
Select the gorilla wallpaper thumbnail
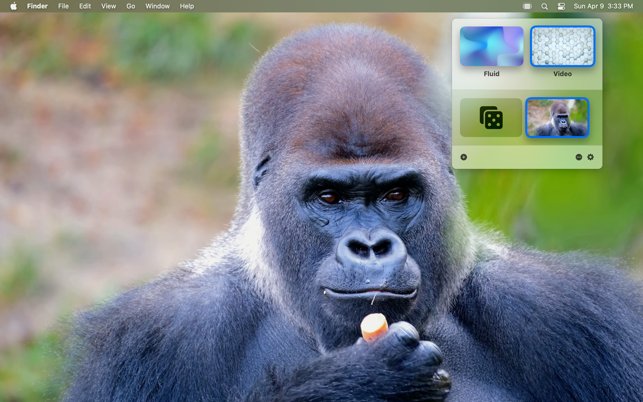(x=557, y=117)
